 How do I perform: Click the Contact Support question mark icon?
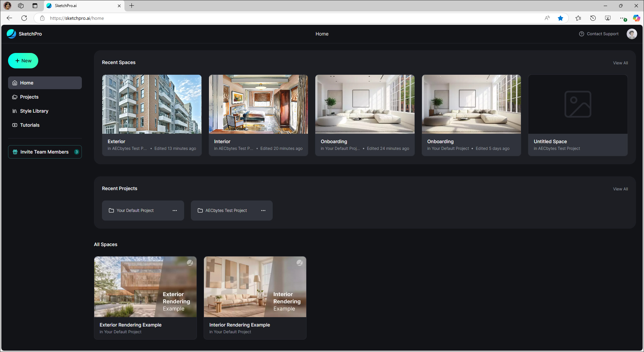pos(582,34)
